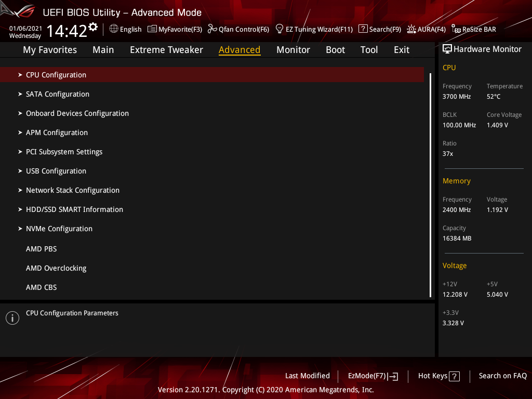Click the Hot Keys question icon

click(x=454, y=376)
